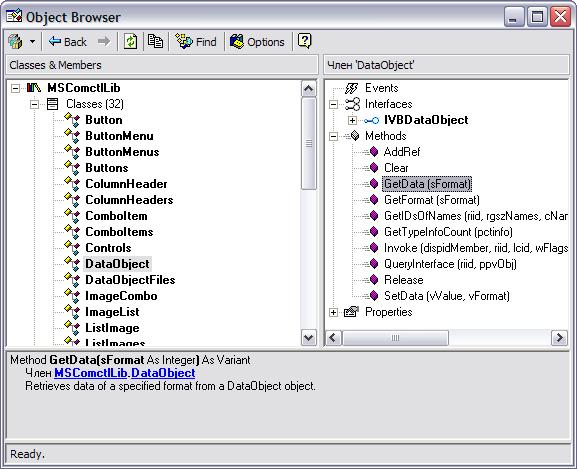Image resolution: width=577 pixels, height=469 pixels.
Task: Select the QueryInterface method
Action: (450, 264)
